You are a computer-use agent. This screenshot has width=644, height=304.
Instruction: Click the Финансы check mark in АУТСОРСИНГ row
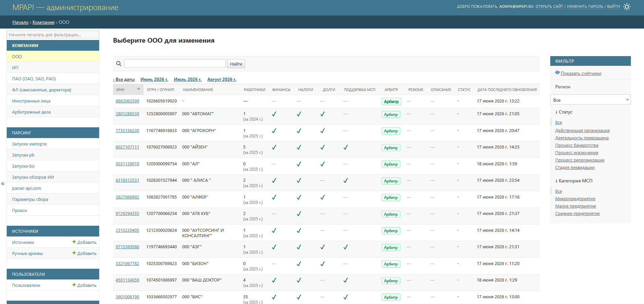pos(274,230)
